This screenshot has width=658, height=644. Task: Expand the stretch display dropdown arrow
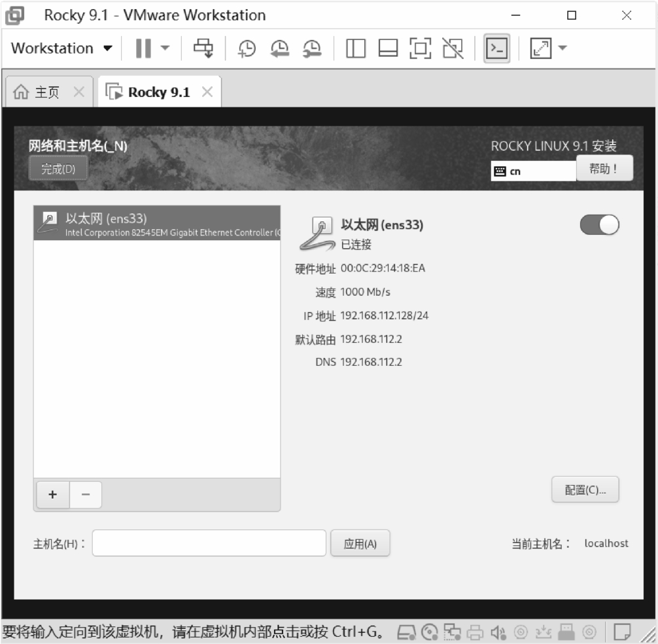pos(563,48)
